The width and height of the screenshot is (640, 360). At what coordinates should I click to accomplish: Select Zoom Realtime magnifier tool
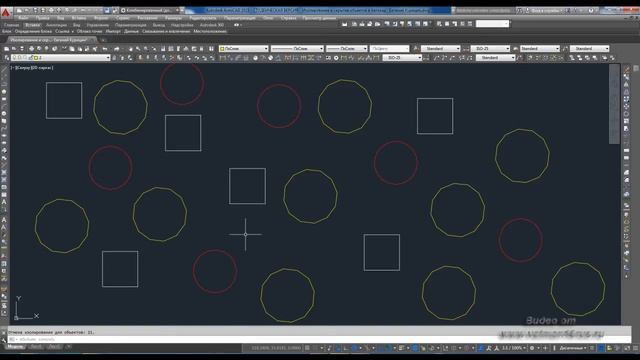click(x=138, y=49)
